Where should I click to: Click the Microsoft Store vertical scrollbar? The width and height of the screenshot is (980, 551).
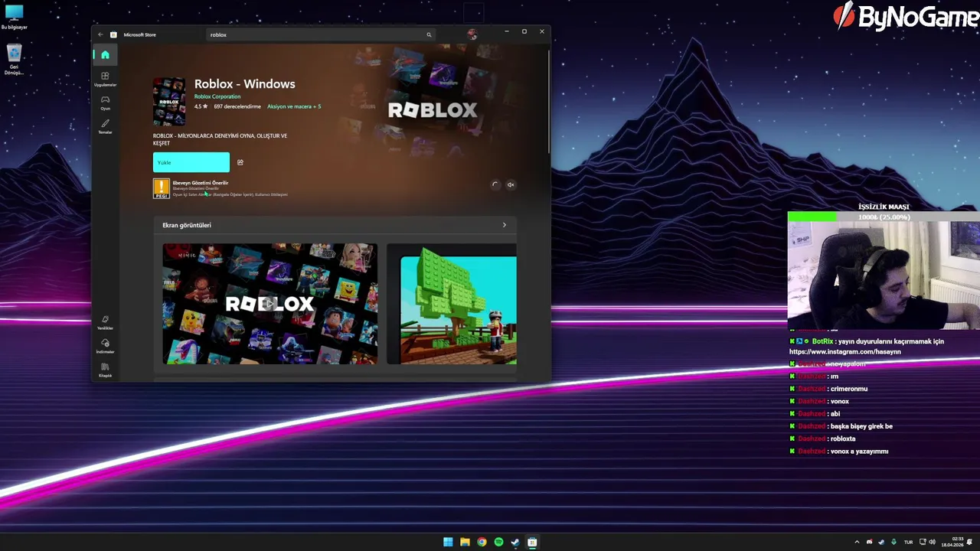548,102
